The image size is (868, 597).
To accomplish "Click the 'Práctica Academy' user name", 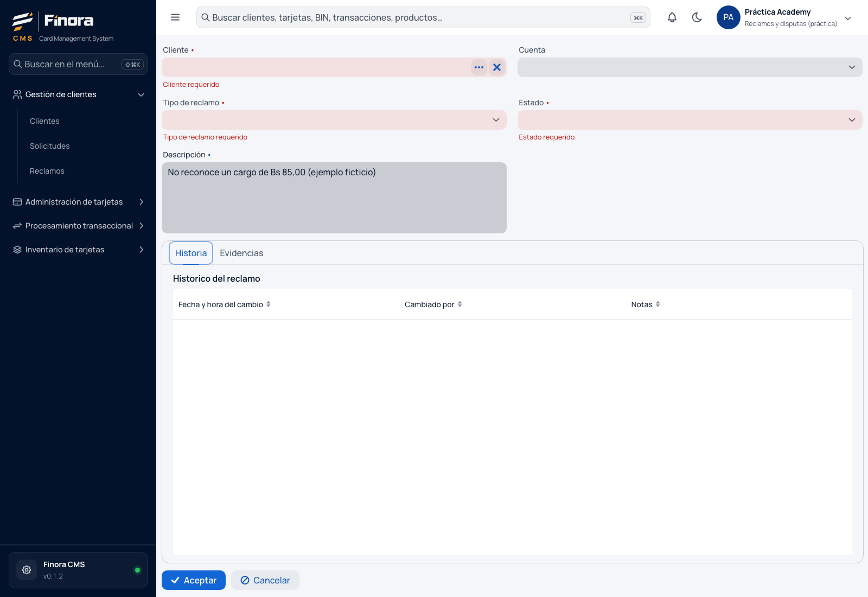I will click(777, 12).
